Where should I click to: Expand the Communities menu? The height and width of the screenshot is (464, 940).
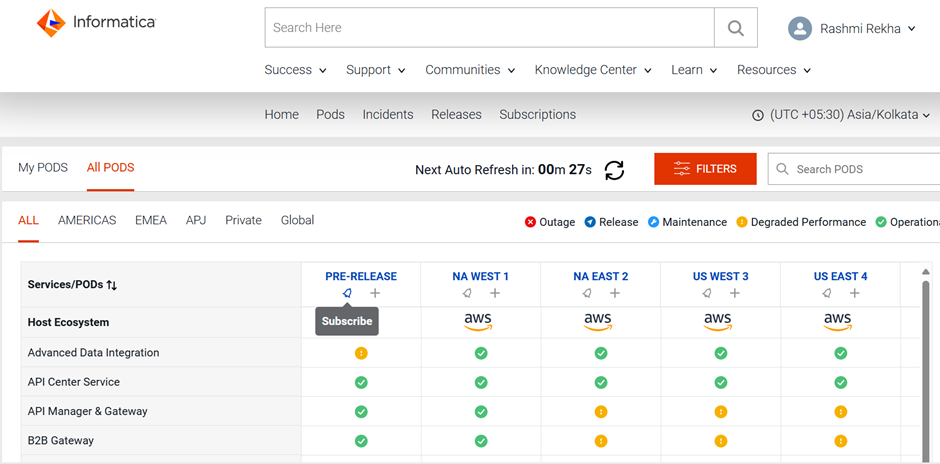tap(470, 70)
